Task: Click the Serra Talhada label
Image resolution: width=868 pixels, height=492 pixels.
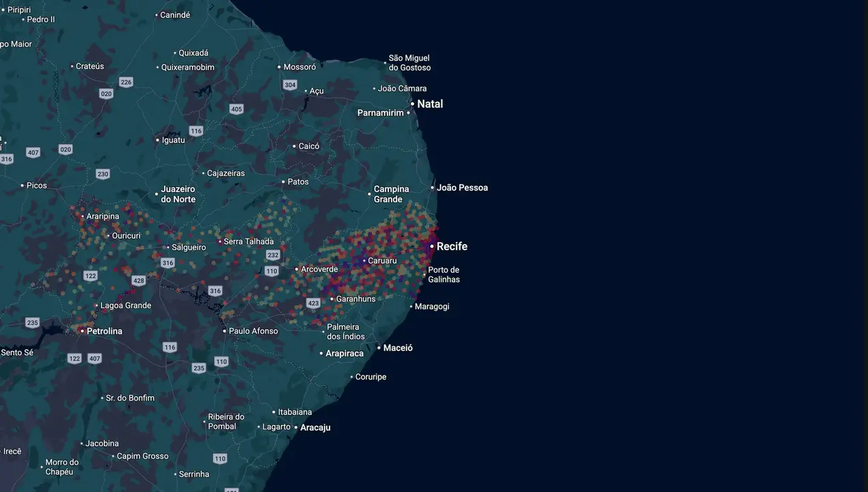Action: pyautogui.click(x=249, y=241)
